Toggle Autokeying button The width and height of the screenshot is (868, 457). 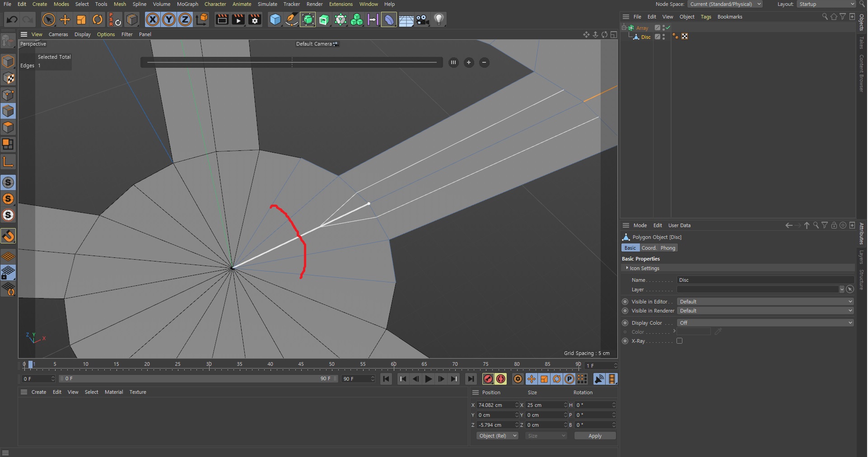[x=501, y=379]
